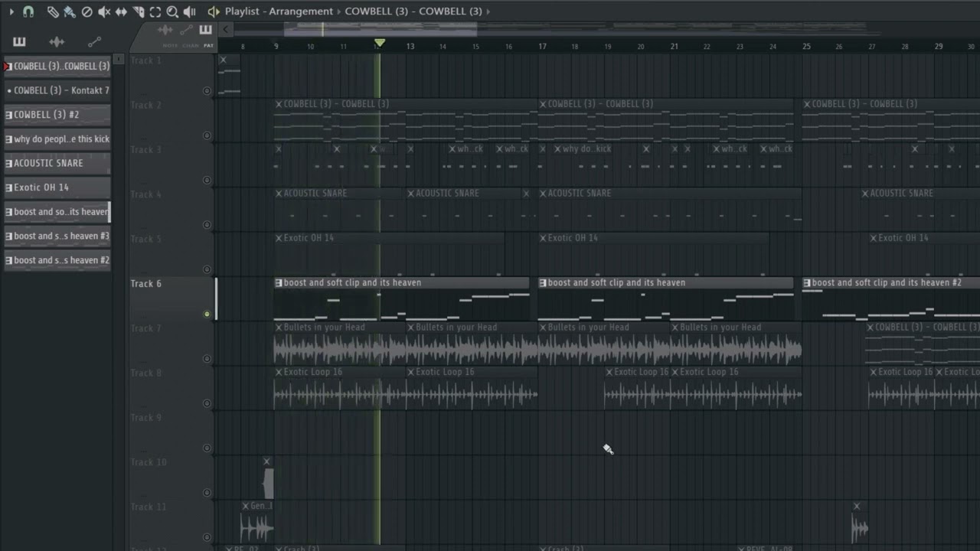The height and width of the screenshot is (551, 980).
Task: Open clip menu of COWBELL (3) clip at bar 9
Action: [279, 104]
